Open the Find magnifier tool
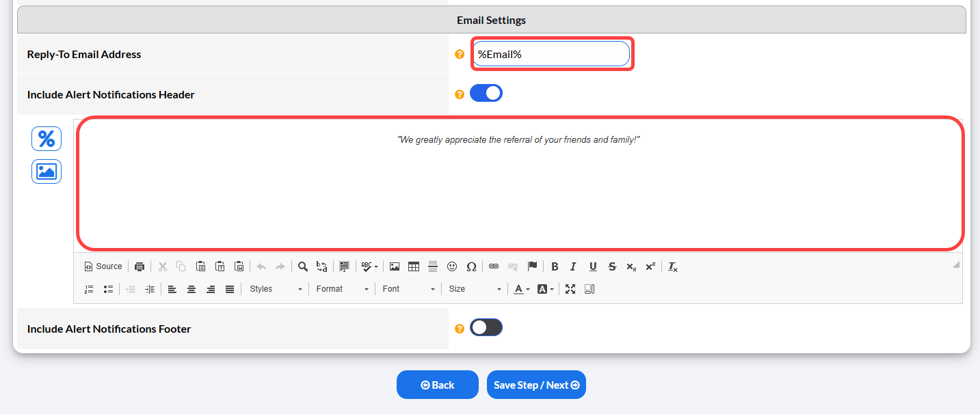This screenshot has width=980, height=414. pyautogui.click(x=303, y=266)
